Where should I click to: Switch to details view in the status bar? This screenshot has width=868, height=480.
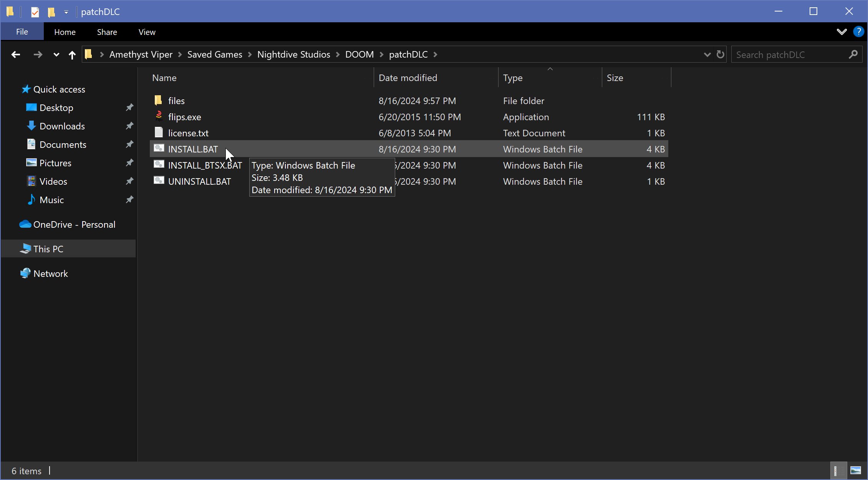838,470
